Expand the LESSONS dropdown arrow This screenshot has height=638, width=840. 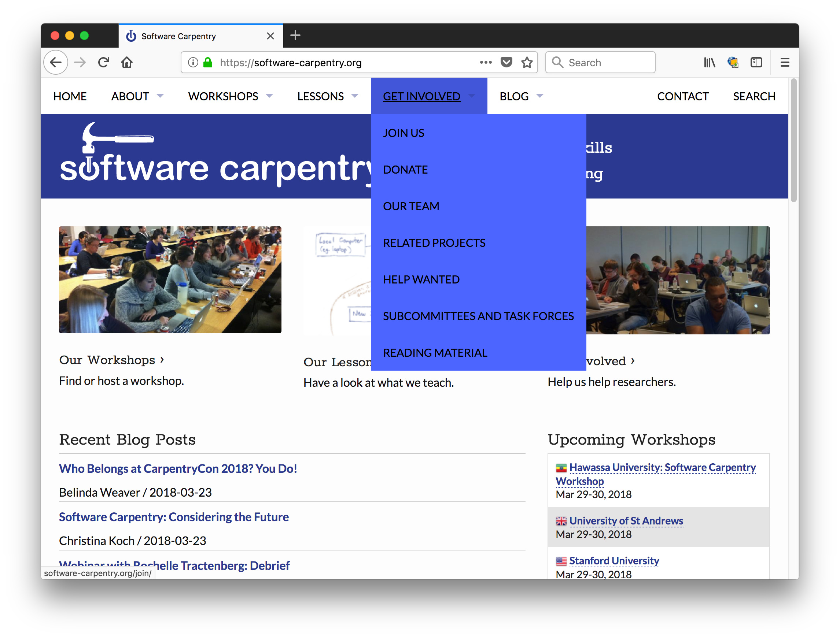click(355, 96)
